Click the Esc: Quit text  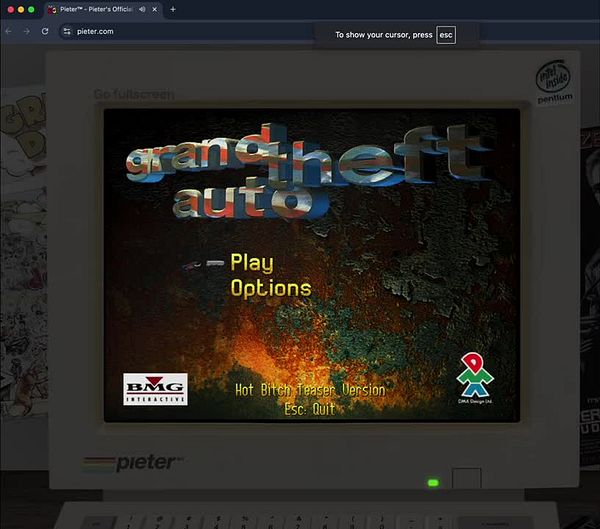[310, 409]
